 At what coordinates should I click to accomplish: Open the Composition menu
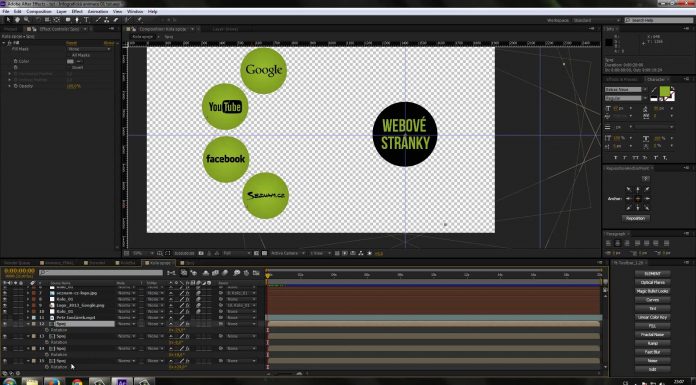coord(39,11)
